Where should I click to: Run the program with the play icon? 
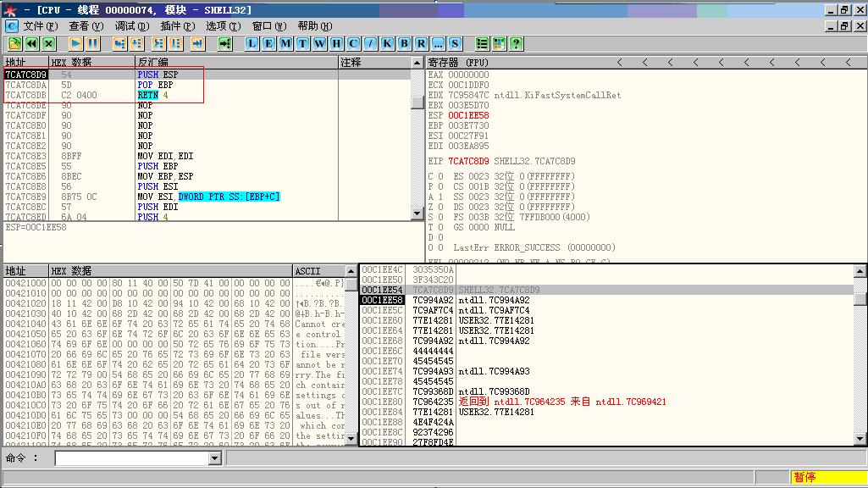(x=76, y=44)
